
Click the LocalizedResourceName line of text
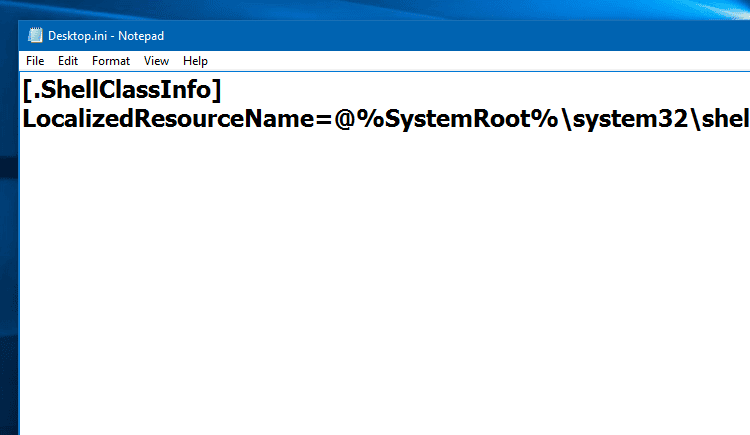tap(386, 118)
